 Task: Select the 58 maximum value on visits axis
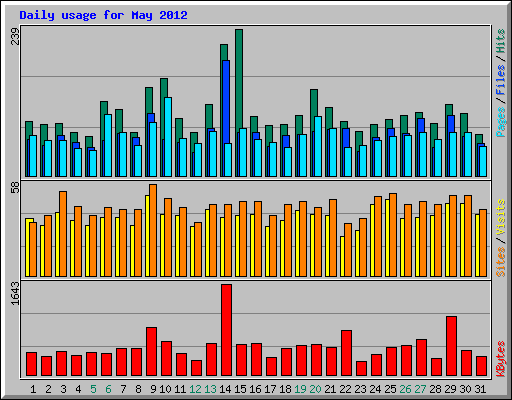[x=15, y=188]
